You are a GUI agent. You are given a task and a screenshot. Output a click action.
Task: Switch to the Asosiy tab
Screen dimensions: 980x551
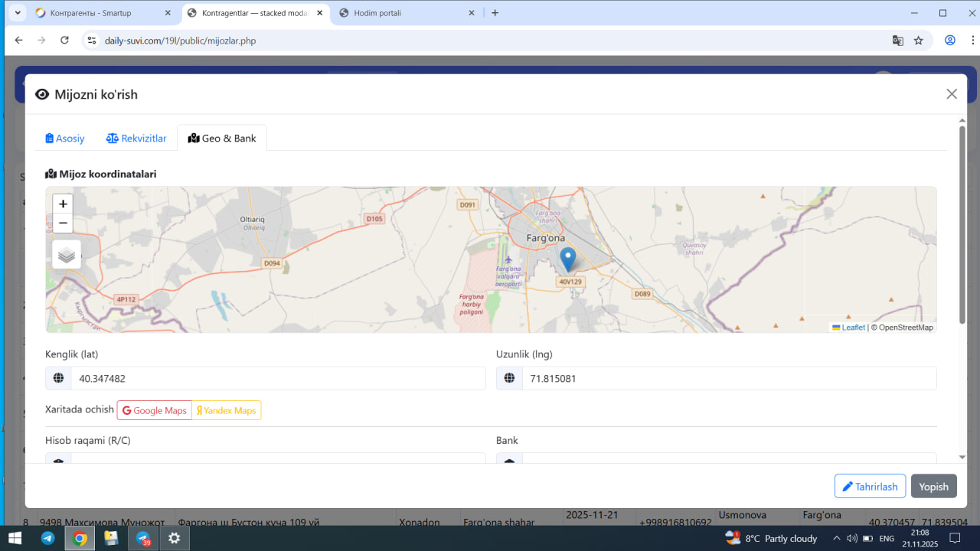pos(65,139)
